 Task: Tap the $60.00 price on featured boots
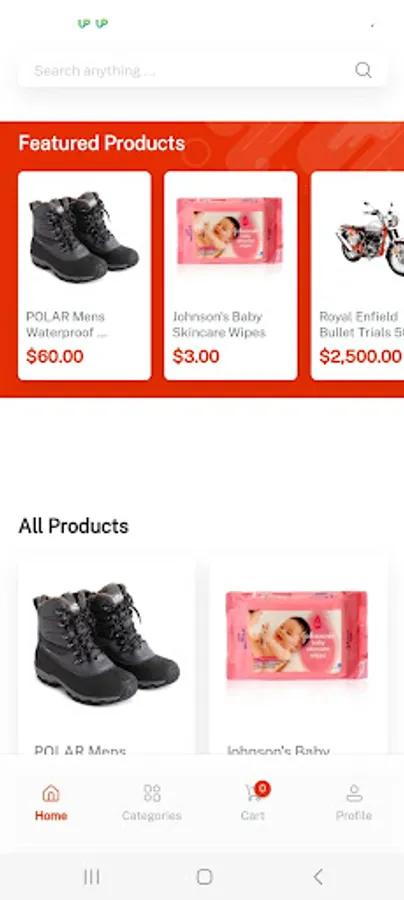click(x=55, y=356)
